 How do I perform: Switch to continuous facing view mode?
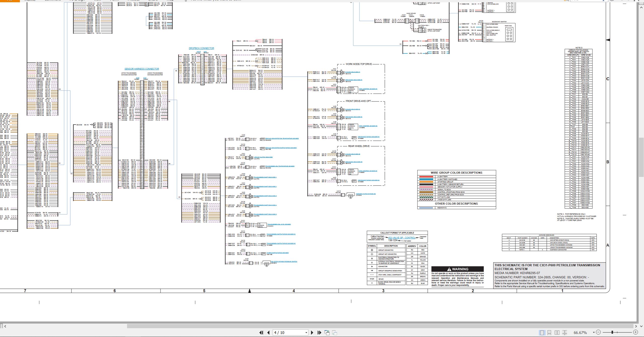[565, 332]
